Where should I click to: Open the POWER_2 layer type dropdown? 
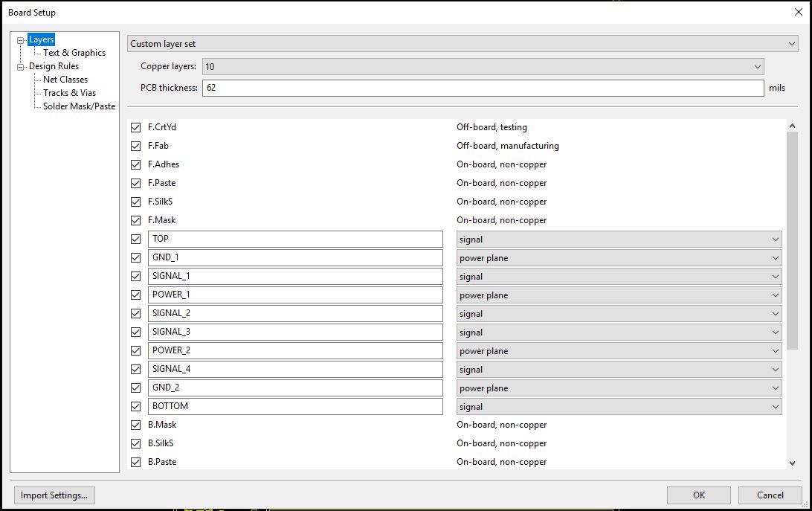pyautogui.click(x=619, y=351)
